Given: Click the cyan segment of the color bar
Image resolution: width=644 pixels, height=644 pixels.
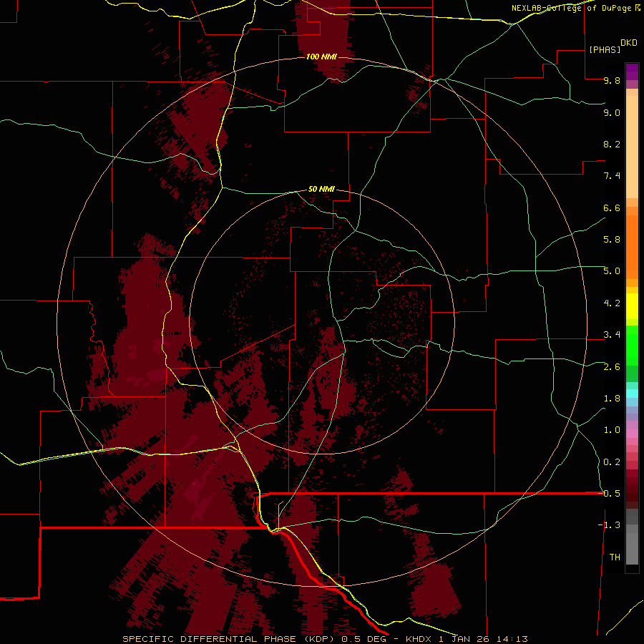Looking at the screenshot, I should tap(632, 393).
